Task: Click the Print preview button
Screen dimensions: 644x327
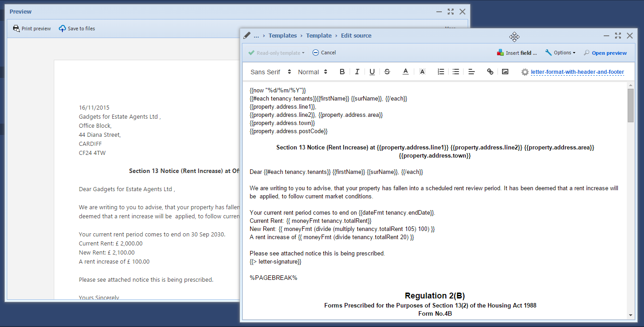Action: (32, 29)
